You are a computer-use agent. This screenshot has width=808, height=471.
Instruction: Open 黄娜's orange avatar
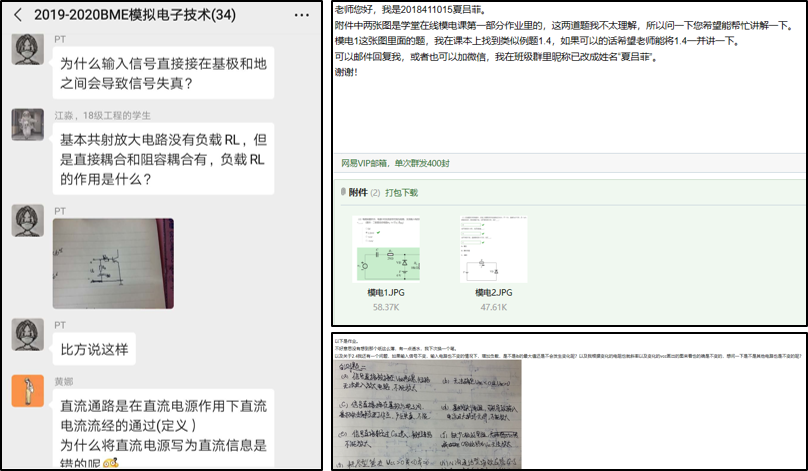(x=26, y=390)
